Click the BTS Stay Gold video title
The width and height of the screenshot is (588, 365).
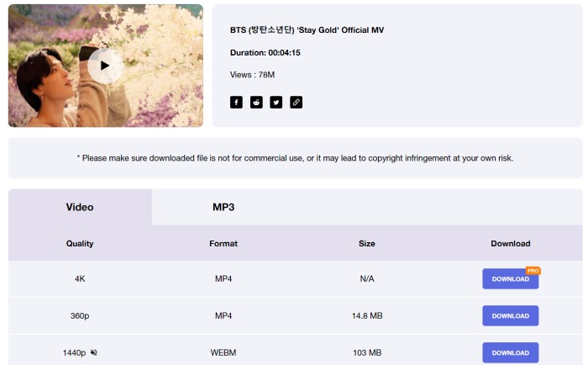[x=307, y=30]
